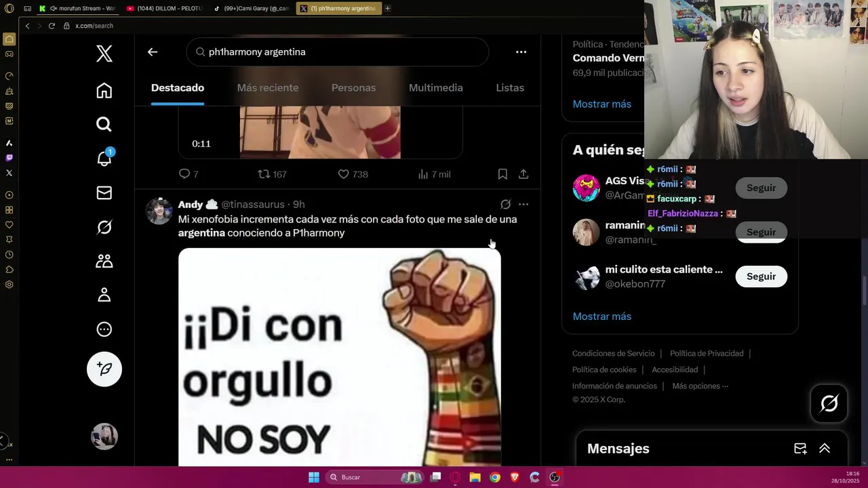Expand the Mensajes drawer with chevrons

click(x=825, y=449)
